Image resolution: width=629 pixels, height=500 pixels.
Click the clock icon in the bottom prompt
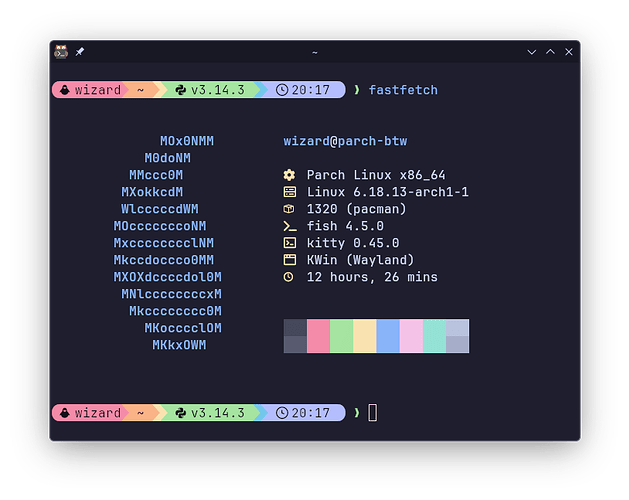282,413
